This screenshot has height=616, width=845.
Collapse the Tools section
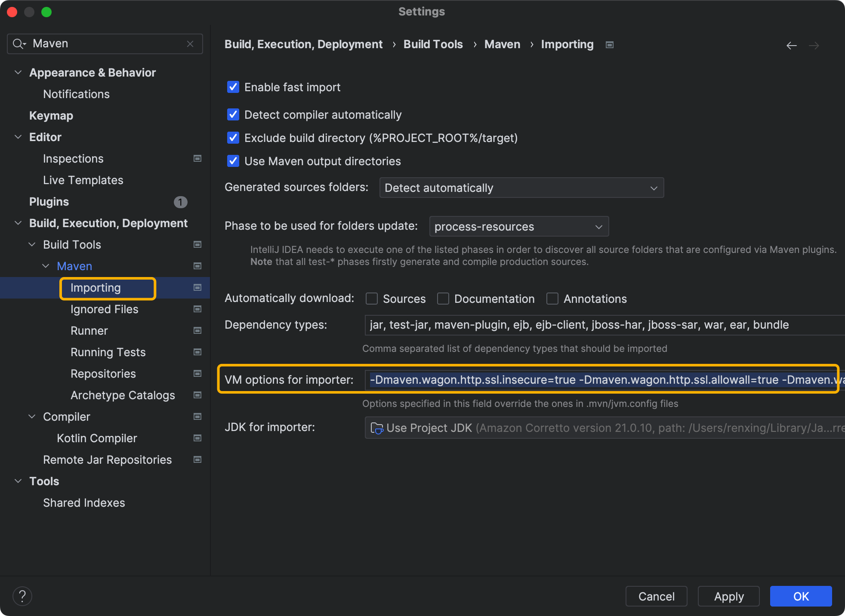pyautogui.click(x=18, y=481)
